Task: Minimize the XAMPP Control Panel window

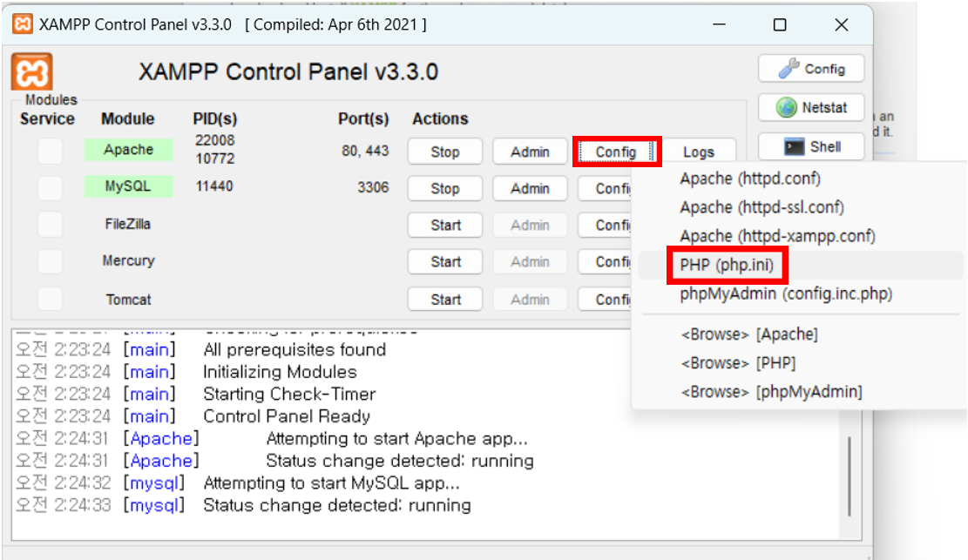Action: tap(719, 24)
